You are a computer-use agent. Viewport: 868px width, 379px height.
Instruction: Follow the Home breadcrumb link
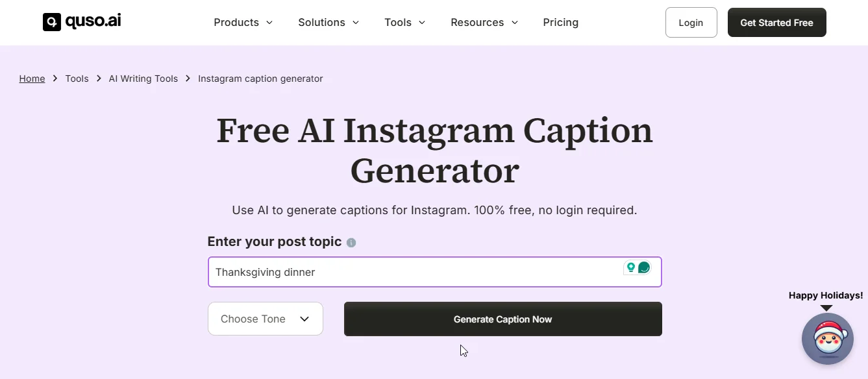pos(32,79)
